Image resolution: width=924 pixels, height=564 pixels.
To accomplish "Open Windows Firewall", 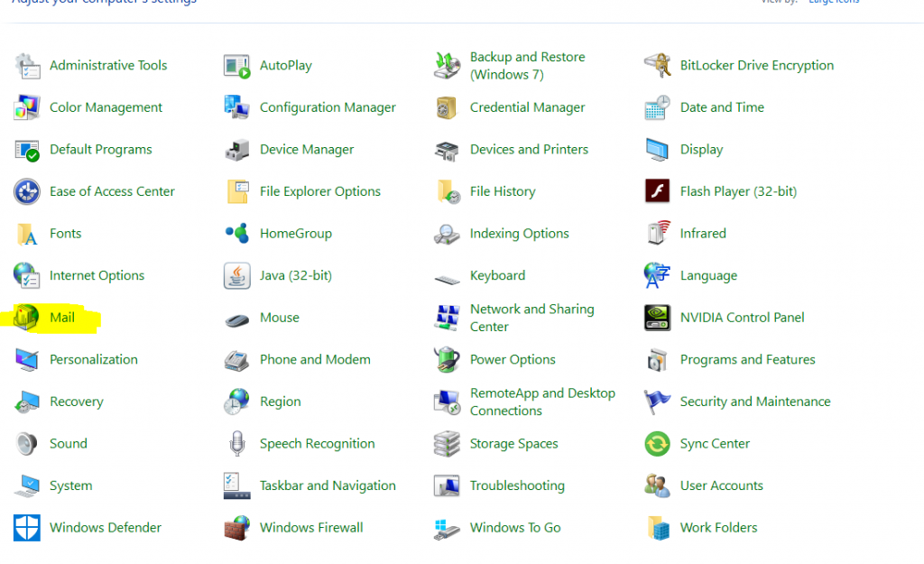I will tap(310, 527).
